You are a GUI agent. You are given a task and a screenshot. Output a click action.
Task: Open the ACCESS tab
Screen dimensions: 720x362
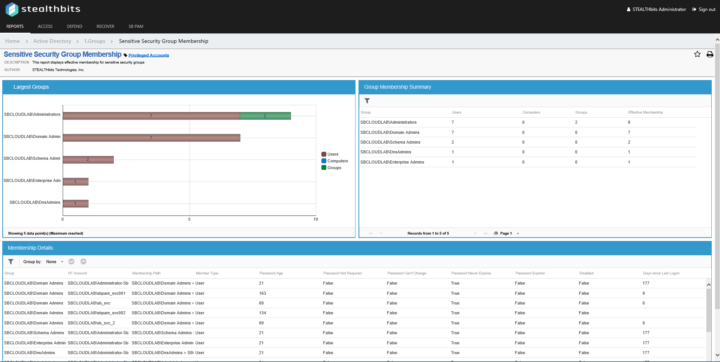[x=45, y=26]
